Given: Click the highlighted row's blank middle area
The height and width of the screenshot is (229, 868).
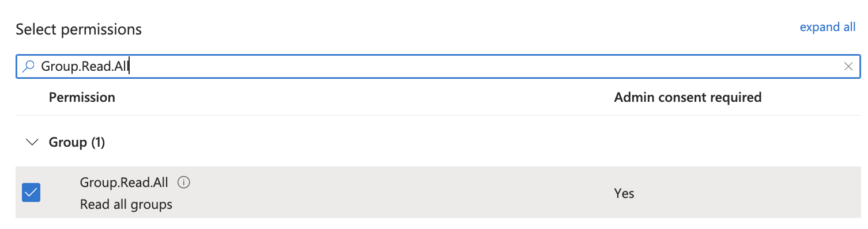Looking at the screenshot, I should tap(392, 192).
